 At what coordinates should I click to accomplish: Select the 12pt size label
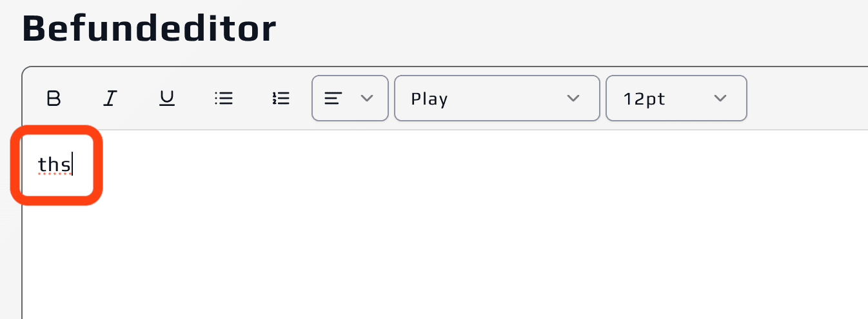point(644,99)
